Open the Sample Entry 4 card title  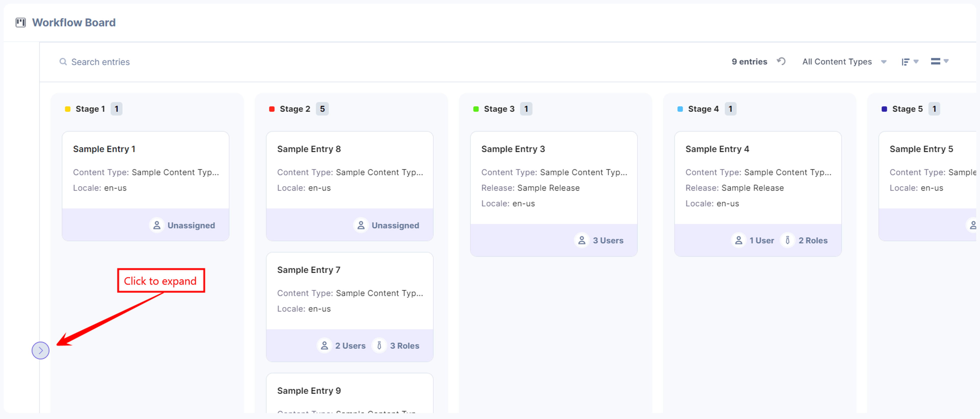point(717,149)
